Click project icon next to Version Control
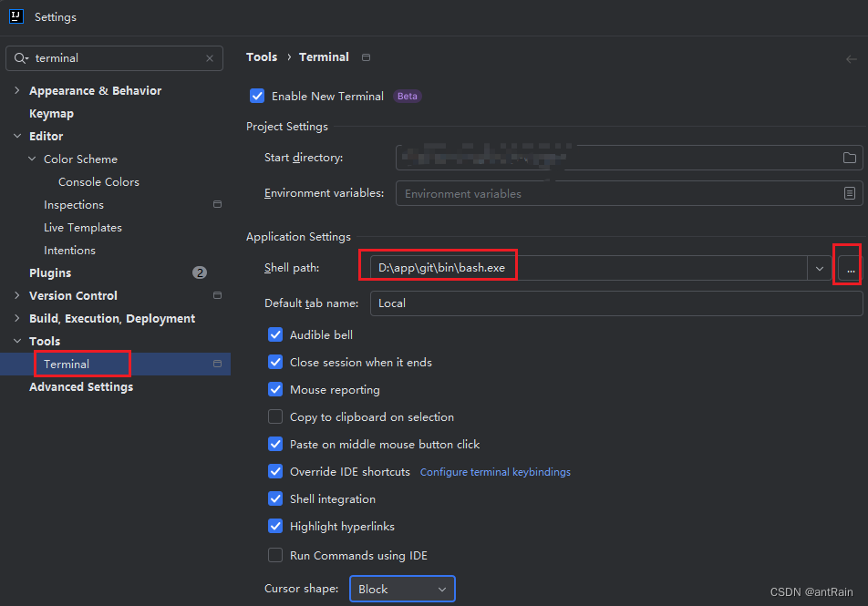Image resolution: width=868 pixels, height=606 pixels. point(218,295)
